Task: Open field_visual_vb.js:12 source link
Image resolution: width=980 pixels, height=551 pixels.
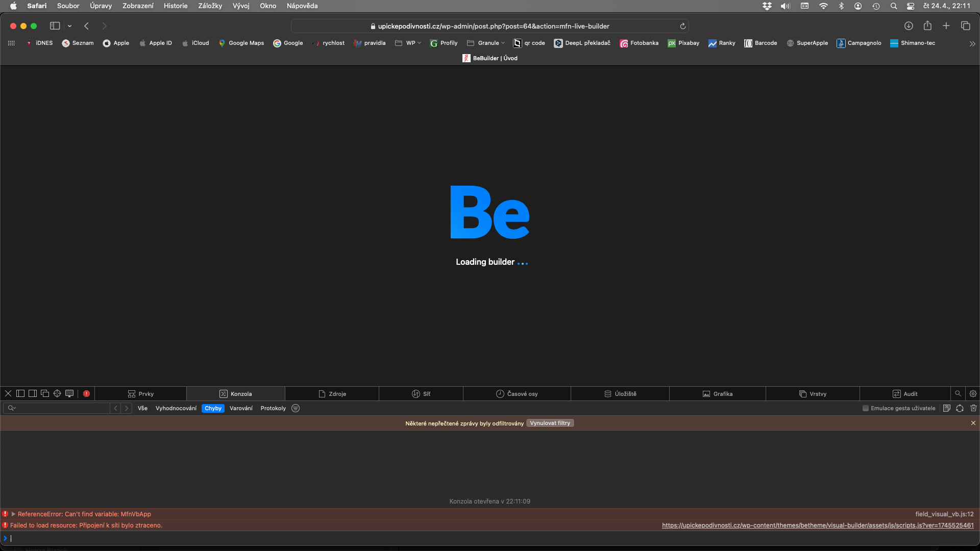Action: pyautogui.click(x=944, y=514)
